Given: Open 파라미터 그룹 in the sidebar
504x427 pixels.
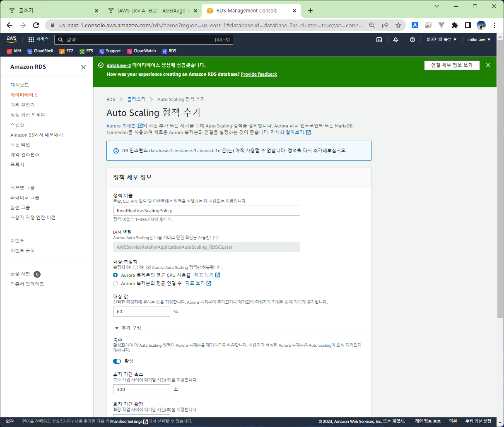Looking at the screenshot, I should (25, 197).
